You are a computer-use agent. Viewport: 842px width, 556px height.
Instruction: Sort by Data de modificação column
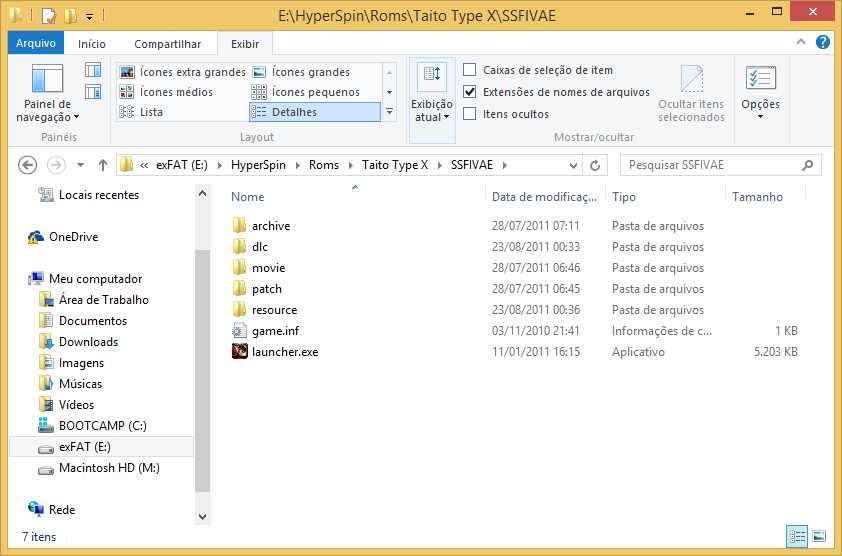(x=546, y=197)
